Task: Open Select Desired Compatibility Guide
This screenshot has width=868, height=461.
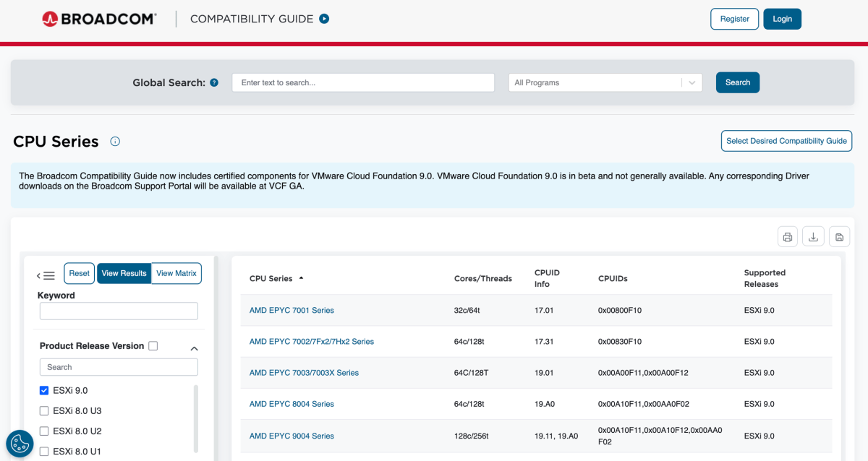Action: pyautogui.click(x=786, y=141)
